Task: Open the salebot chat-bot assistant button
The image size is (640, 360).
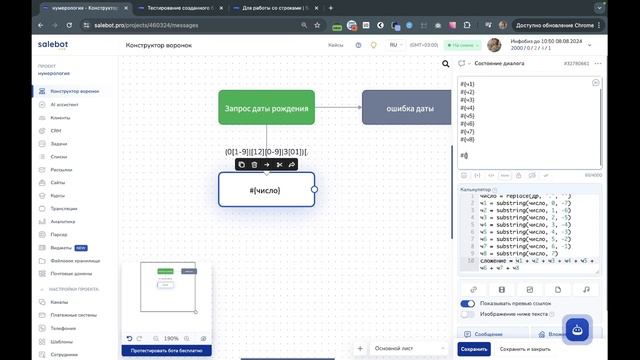Action: 577,330
